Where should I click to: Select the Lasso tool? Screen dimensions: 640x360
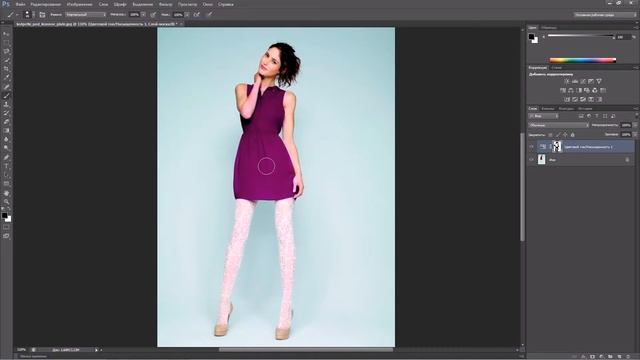click(x=6, y=51)
